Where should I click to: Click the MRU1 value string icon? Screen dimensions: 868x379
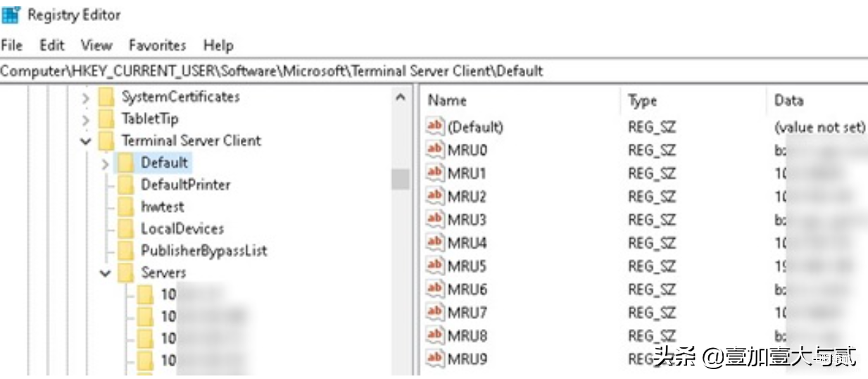click(435, 173)
